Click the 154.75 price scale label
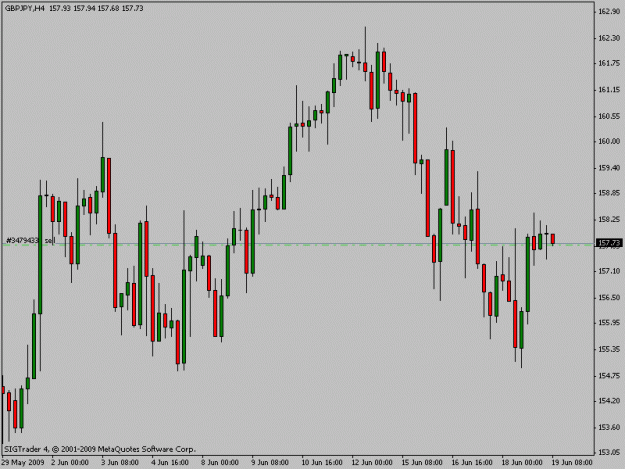625x469 pixels. pos(609,376)
